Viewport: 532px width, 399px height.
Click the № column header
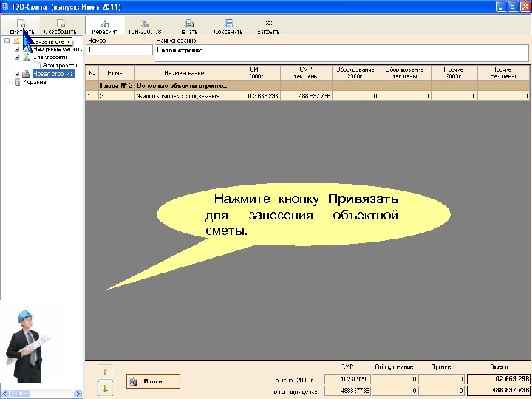(92, 73)
